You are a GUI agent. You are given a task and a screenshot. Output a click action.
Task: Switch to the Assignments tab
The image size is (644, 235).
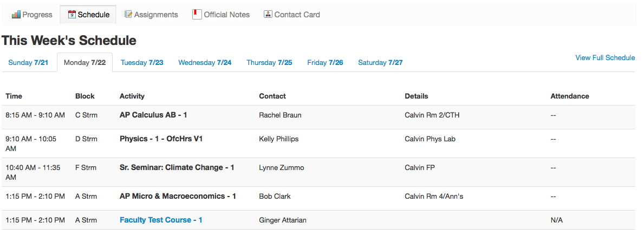(x=151, y=15)
